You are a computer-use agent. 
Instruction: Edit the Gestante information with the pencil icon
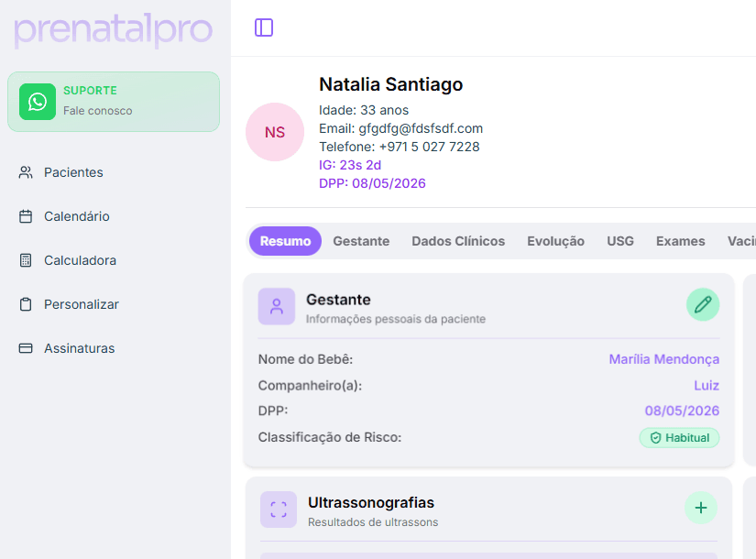coord(703,304)
